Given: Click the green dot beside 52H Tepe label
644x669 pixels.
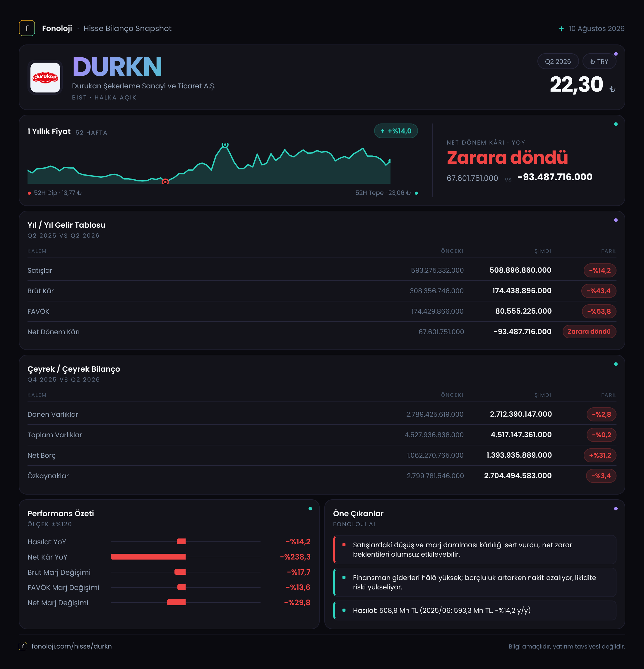Looking at the screenshot, I should tap(416, 193).
